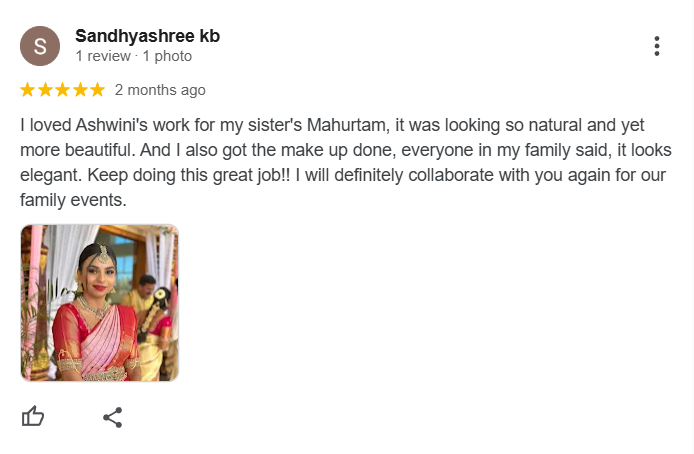
Task: Open the attached bride photo thumbnail
Action: point(100,303)
